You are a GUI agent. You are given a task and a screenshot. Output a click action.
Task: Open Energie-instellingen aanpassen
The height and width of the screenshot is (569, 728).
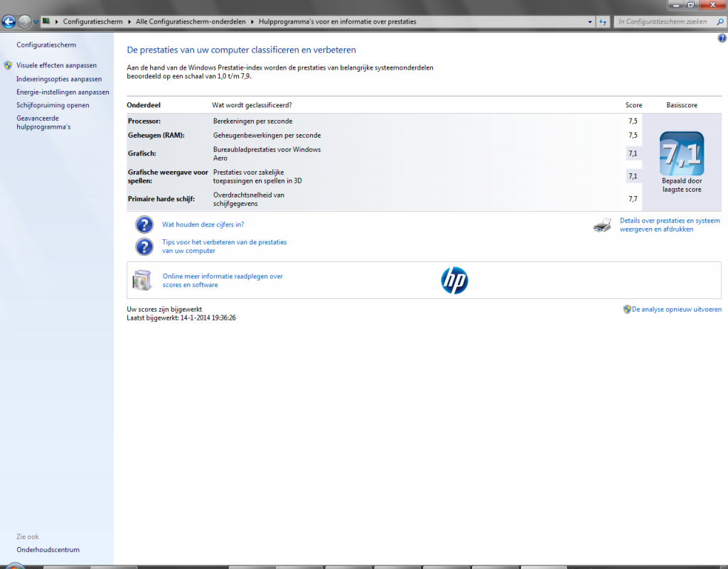[x=63, y=92]
